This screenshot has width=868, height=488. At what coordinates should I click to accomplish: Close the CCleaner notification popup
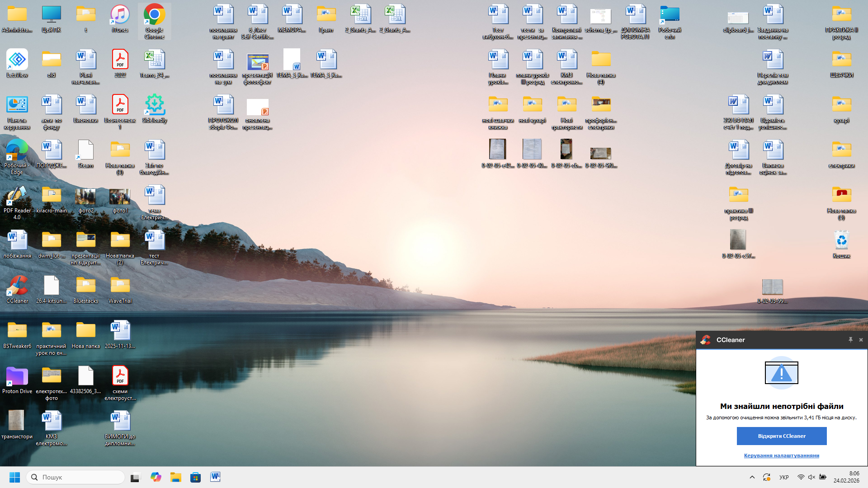(861, 340)
